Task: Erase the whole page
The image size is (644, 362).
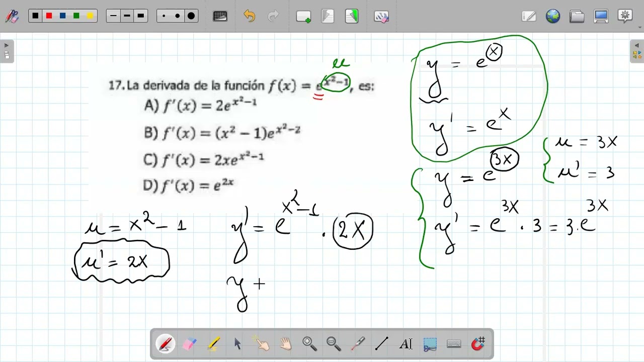Action: coord(381,17)
